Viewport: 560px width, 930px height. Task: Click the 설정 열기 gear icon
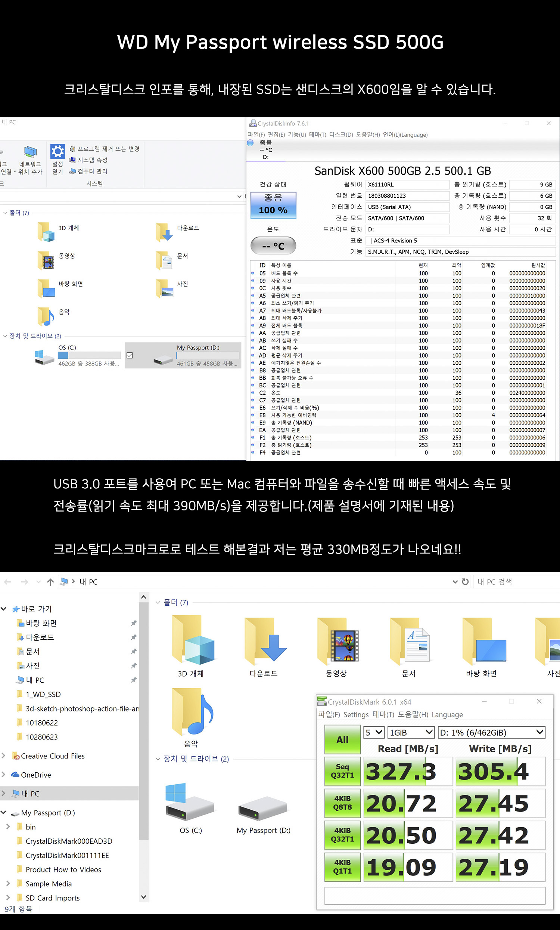[x=57, y=151]
